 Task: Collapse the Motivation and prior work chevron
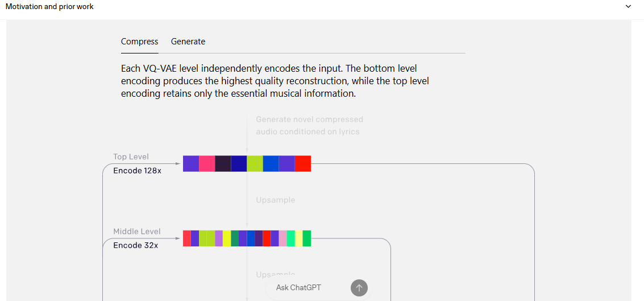tap(628, 7)
